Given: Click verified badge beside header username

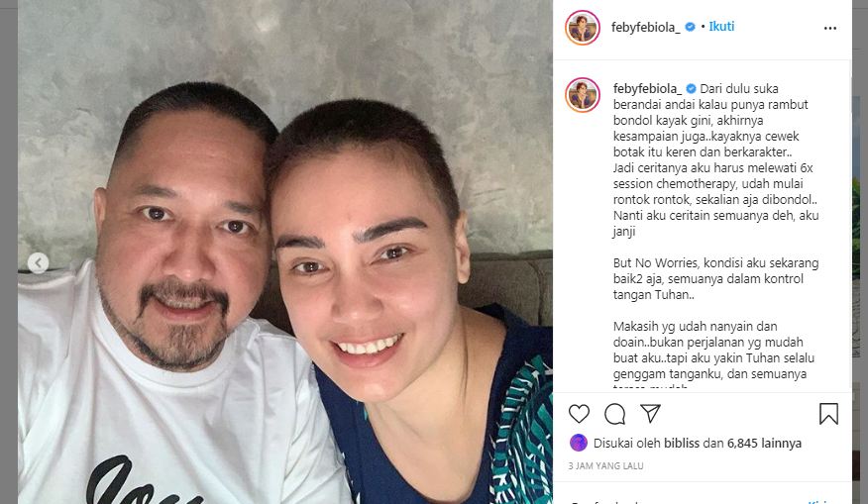Looking at the screenshot, I should [x=690, y=27].
